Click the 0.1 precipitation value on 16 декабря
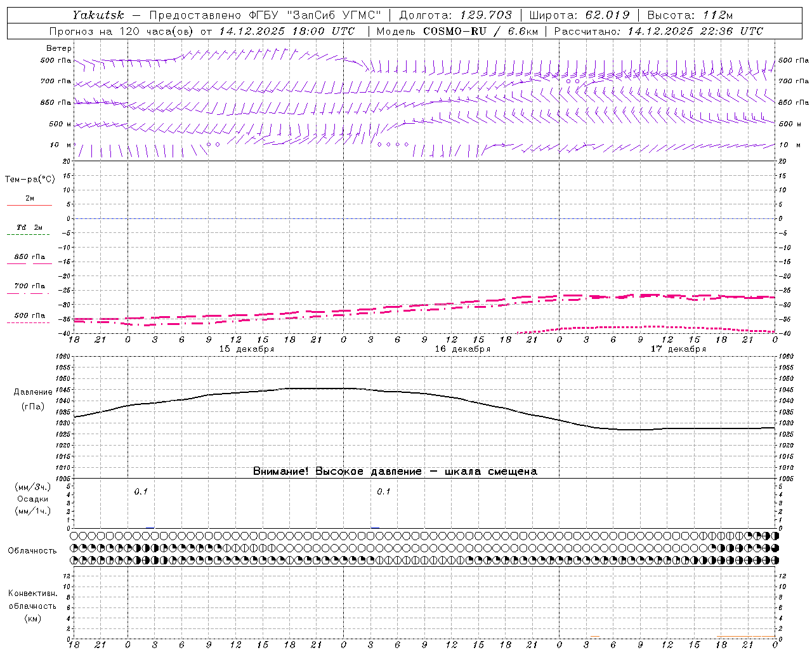The width and height of the screenshot is (812, 650). coord(384,491)
